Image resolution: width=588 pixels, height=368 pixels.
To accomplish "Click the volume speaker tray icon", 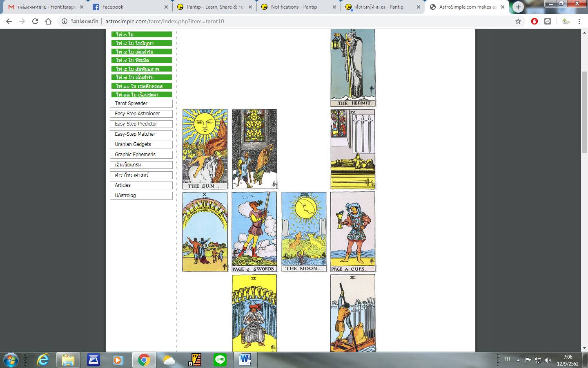I will (x=548, y=360).
